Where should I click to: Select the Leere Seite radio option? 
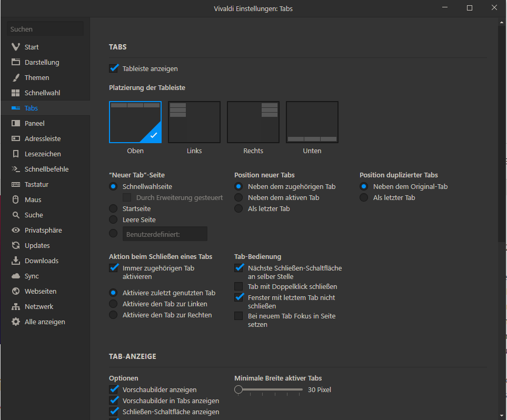[x=113, y=219]
